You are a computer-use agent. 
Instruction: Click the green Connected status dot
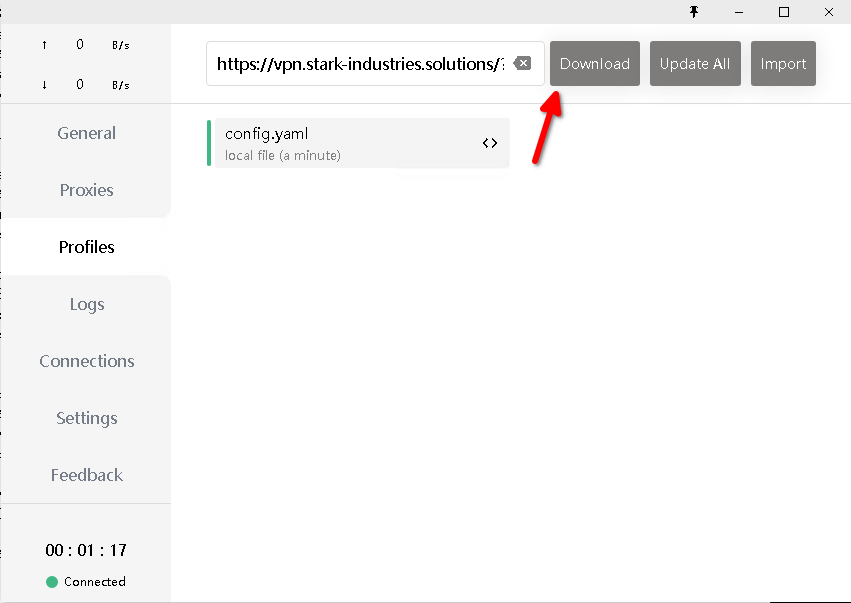52,582
